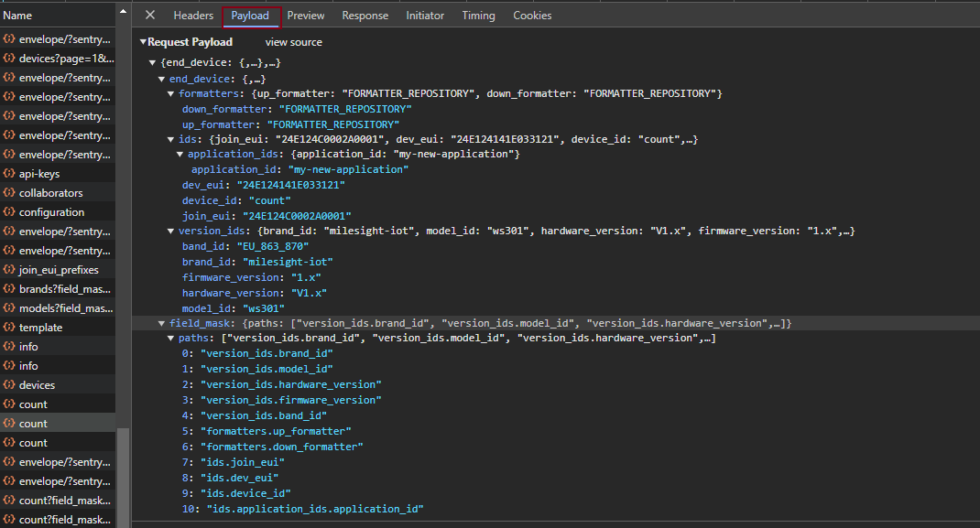This screenshot has height=528, width=980.
Task: Select the Payload tab
Action: 250,16
